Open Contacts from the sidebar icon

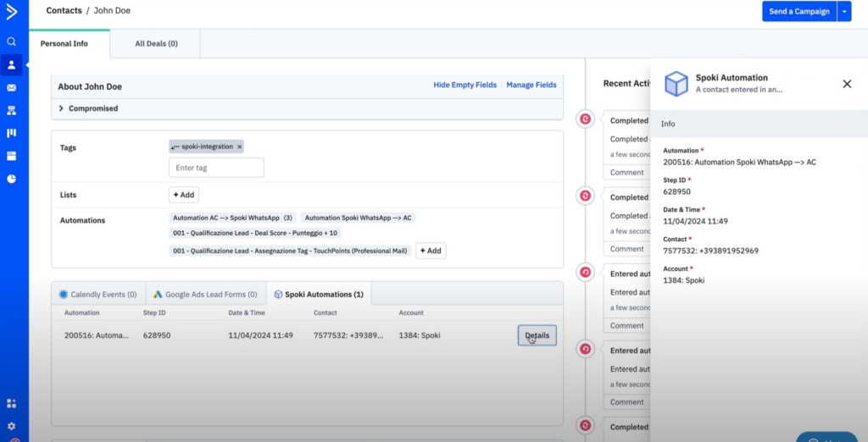[12, 64]
